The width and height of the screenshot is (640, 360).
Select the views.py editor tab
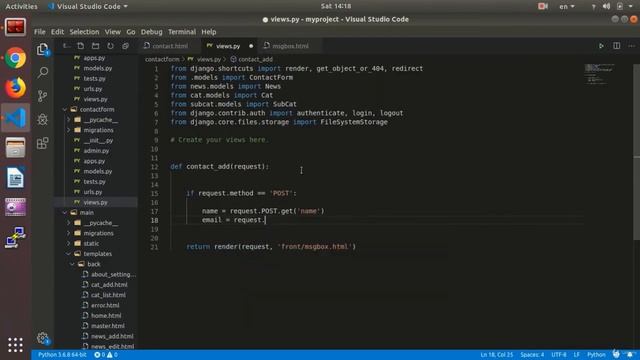click(x=228, y=46)
